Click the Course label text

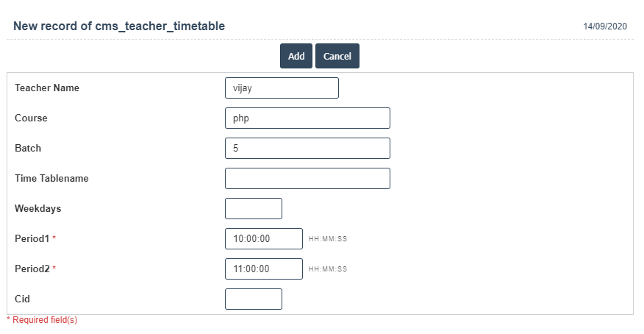(31, 118)
